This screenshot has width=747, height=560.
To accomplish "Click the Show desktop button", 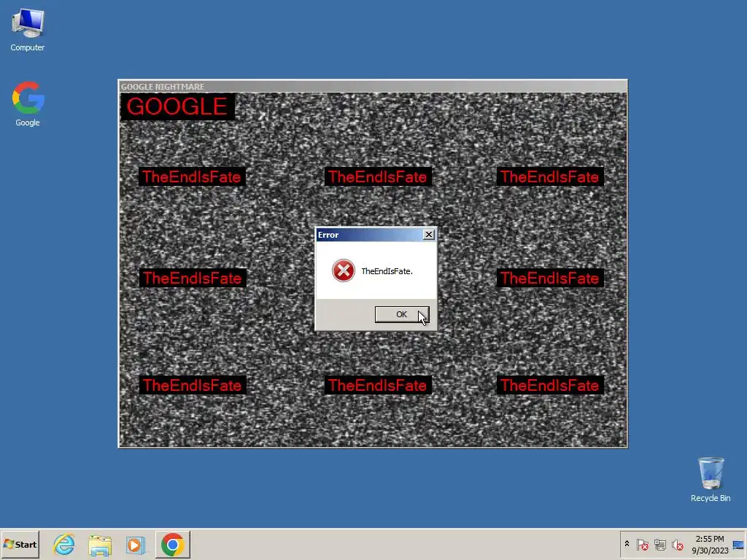I will pos(739,544).
